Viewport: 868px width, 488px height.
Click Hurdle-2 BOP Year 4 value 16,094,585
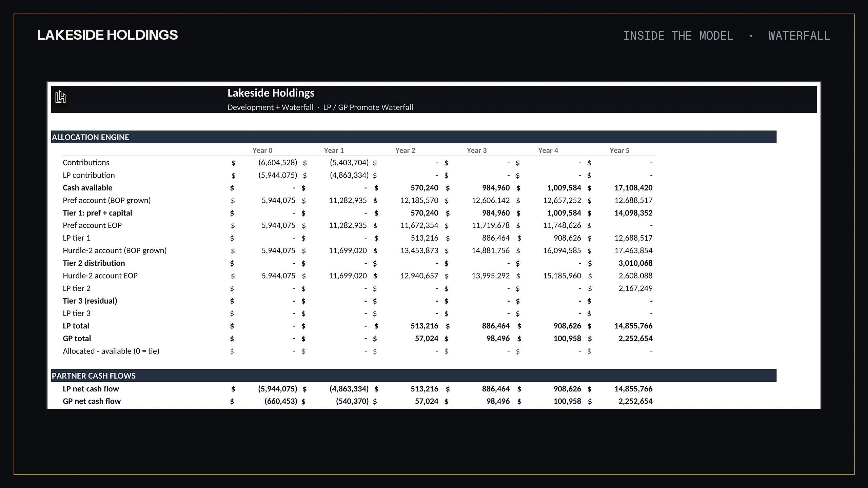562,250
